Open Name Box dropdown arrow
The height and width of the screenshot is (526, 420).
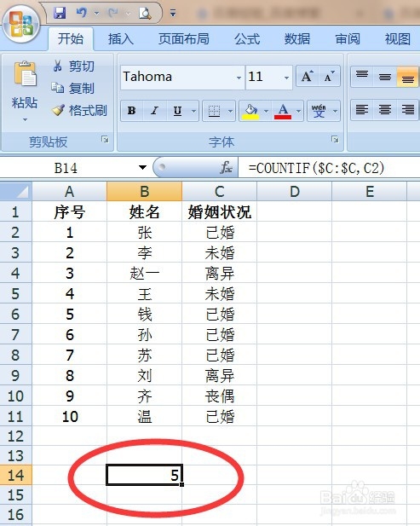(142, 167)
